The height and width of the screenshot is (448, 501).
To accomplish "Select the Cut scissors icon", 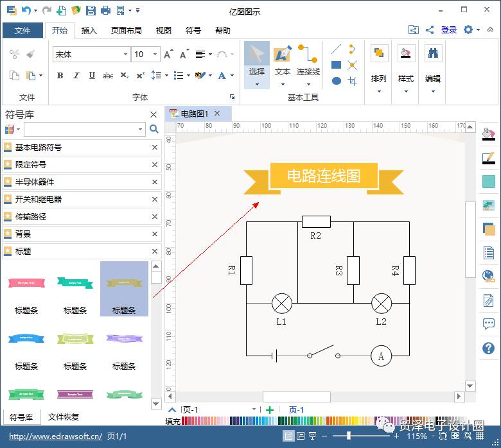I will 14,55.
